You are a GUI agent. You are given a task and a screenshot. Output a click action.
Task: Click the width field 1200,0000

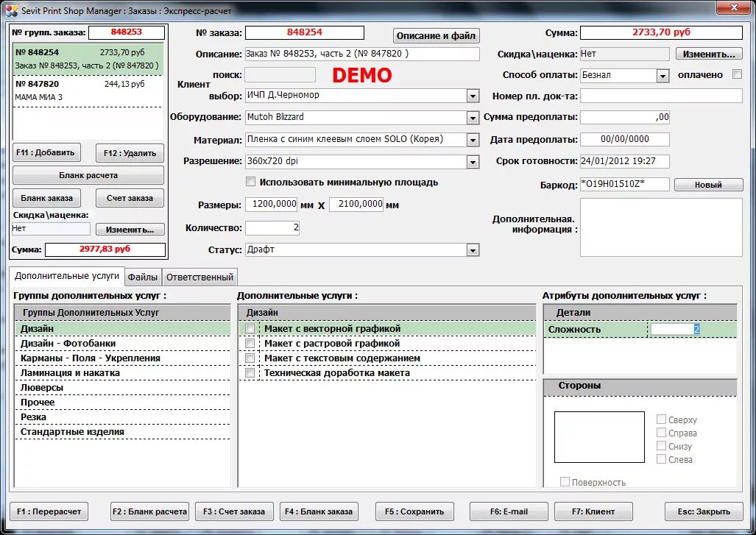272,205
